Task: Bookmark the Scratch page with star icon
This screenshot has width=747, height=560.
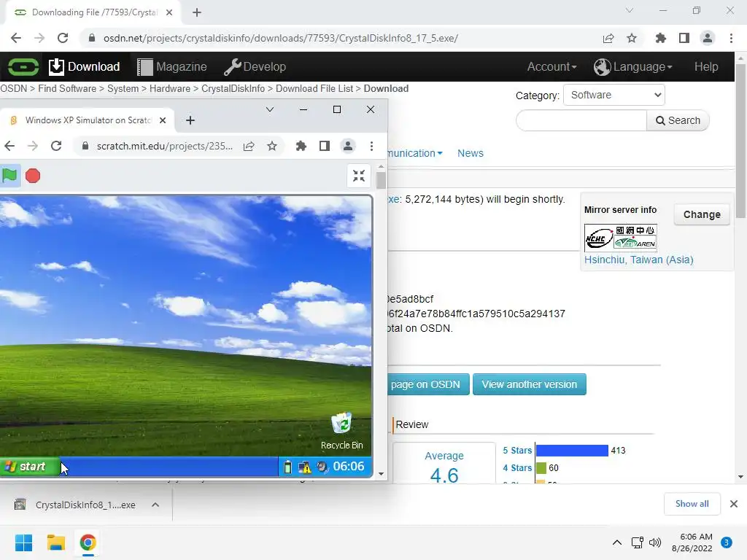Action: 272,146
